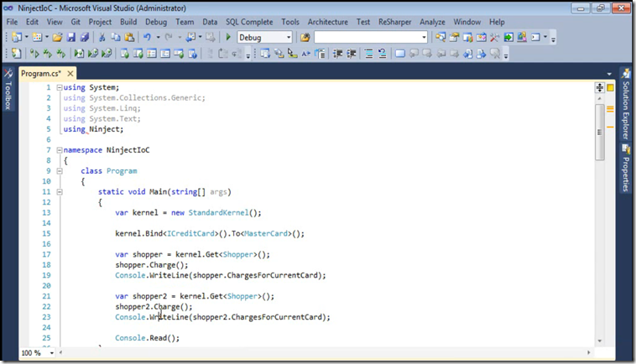Open the Properties Window toolbar icon
The image size is (636, 364).
(454, 37)
